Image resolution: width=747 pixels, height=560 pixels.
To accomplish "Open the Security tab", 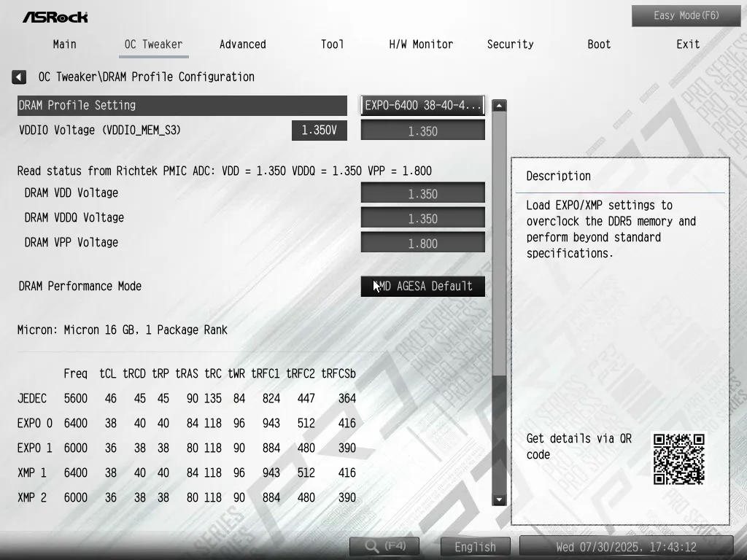I will point(510,44).
